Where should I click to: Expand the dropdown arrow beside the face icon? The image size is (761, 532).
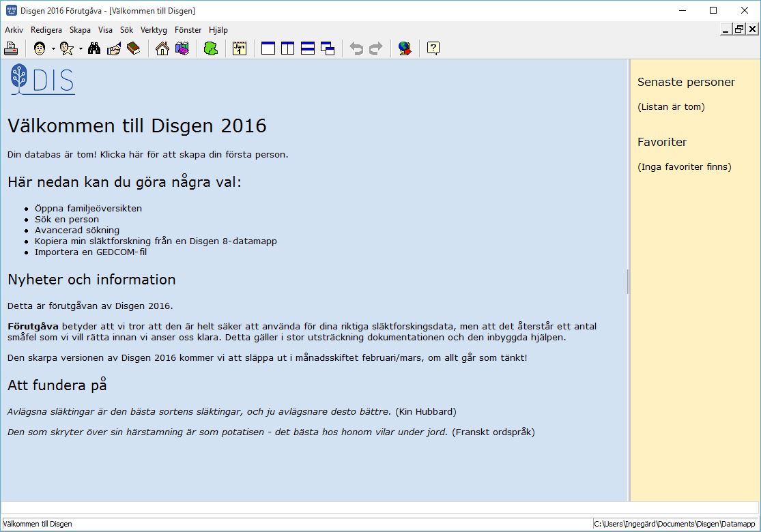pos(53,48)
